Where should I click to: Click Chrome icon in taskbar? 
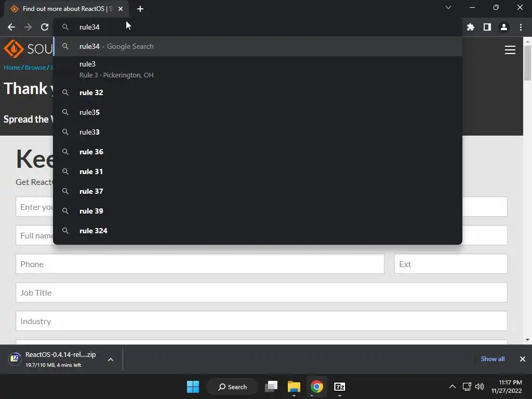(316, 387)
